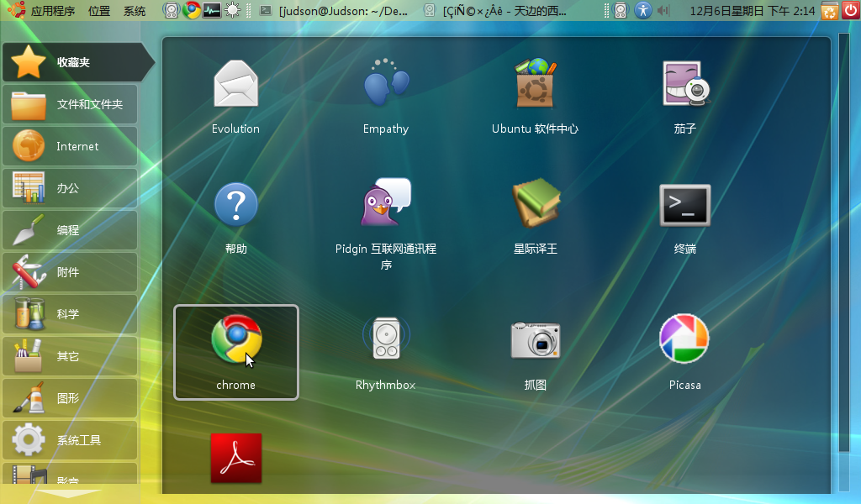
Task: Open the 抓图 screenshot tool
Action: click(535, 354)
